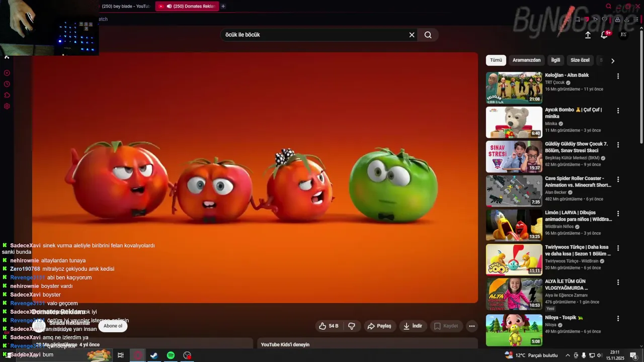The image size is (644, 362).
Task: Click the Paylaş share button
Action: click(x=379, y=326)
